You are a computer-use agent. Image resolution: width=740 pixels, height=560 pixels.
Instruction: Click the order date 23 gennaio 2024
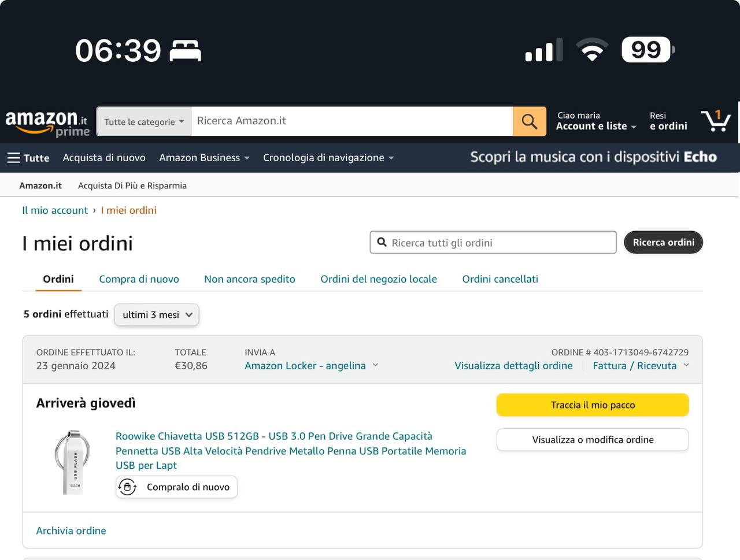[x=76, y=366]
